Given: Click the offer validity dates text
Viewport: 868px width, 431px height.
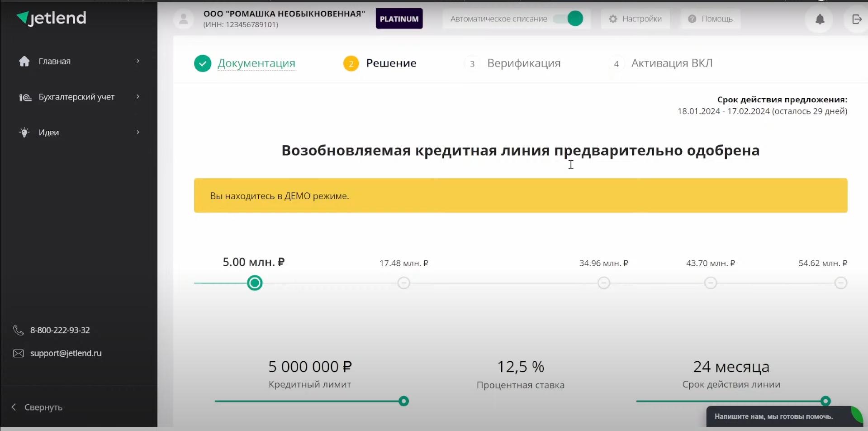Looking at the screenshot, I should click(x=762, y=111).
